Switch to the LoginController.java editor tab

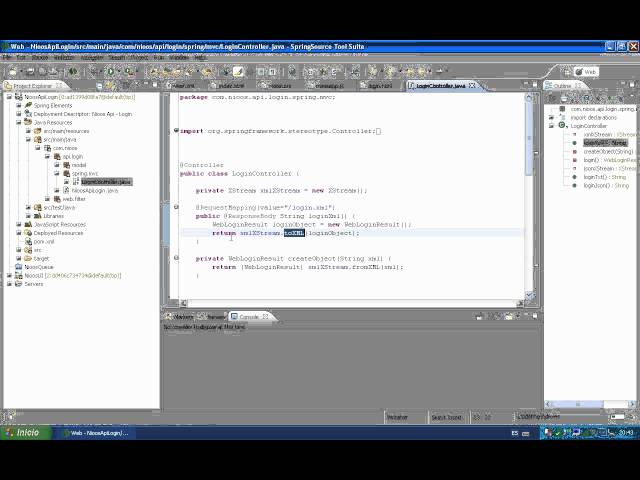click(441, 86)
